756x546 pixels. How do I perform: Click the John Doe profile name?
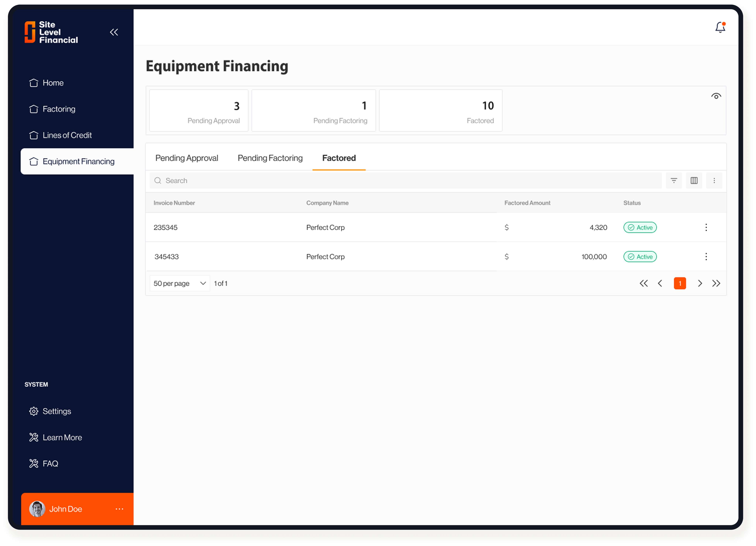66,509
